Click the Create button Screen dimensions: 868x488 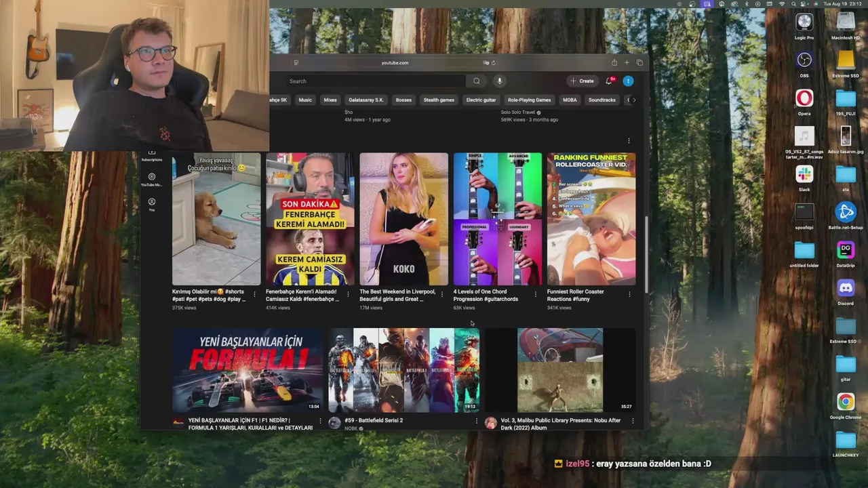click(x=583, y=81)
